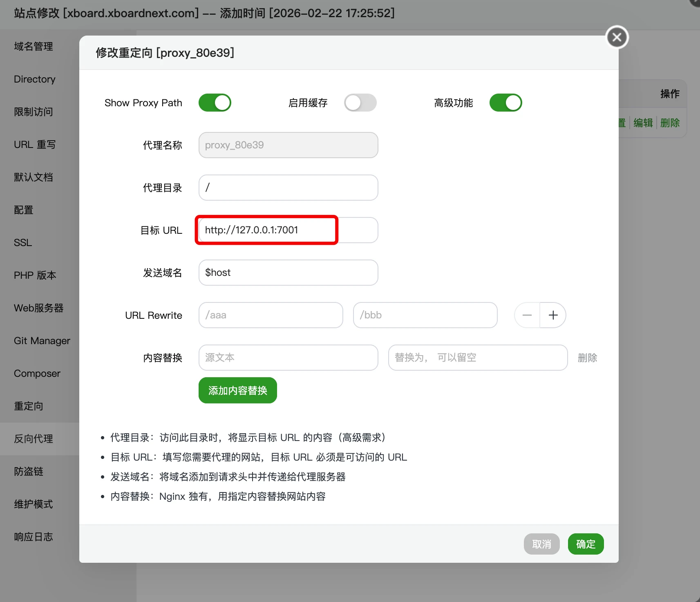700x602 pixels.
Task: Close the 修改重定向 dialog with the X icon
Action: click(x=617, y=37)
